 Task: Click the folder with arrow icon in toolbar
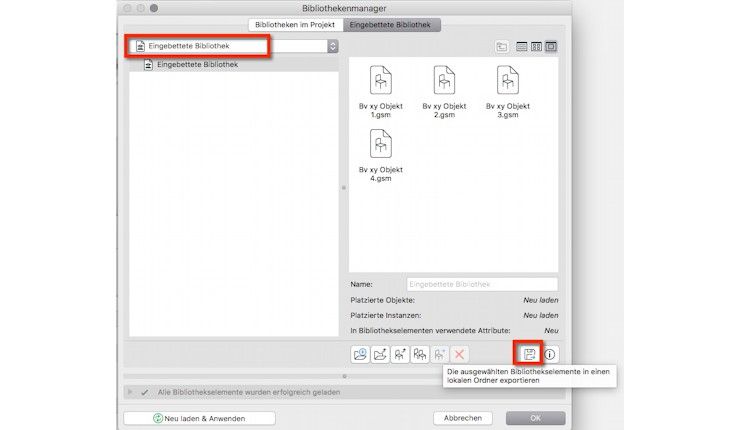point(380,354)
